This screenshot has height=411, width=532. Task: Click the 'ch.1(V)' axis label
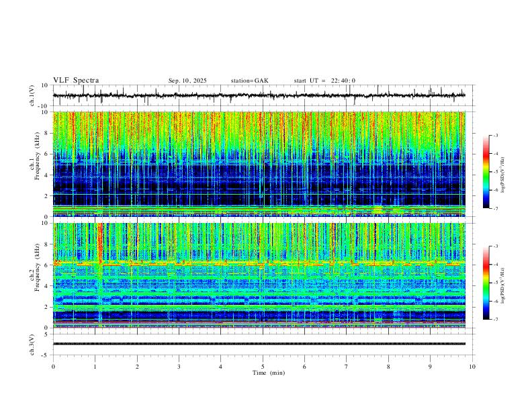tap(33, 95)
